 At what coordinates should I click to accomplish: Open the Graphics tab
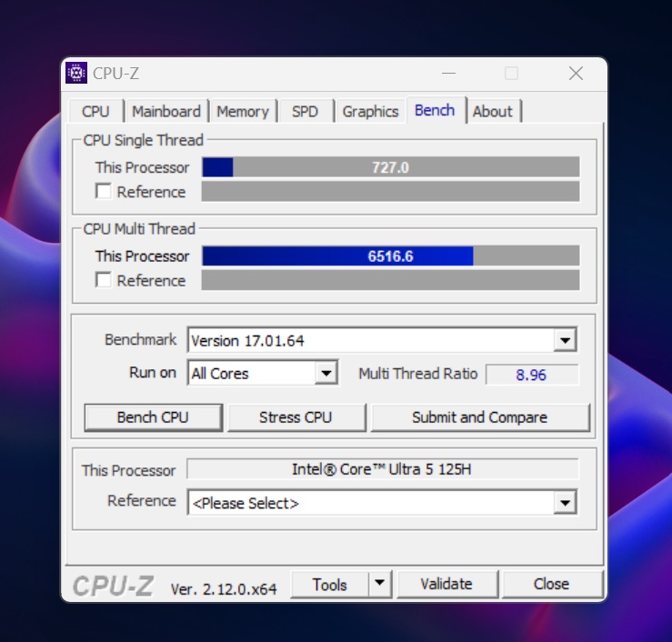[x=370, y=112]
